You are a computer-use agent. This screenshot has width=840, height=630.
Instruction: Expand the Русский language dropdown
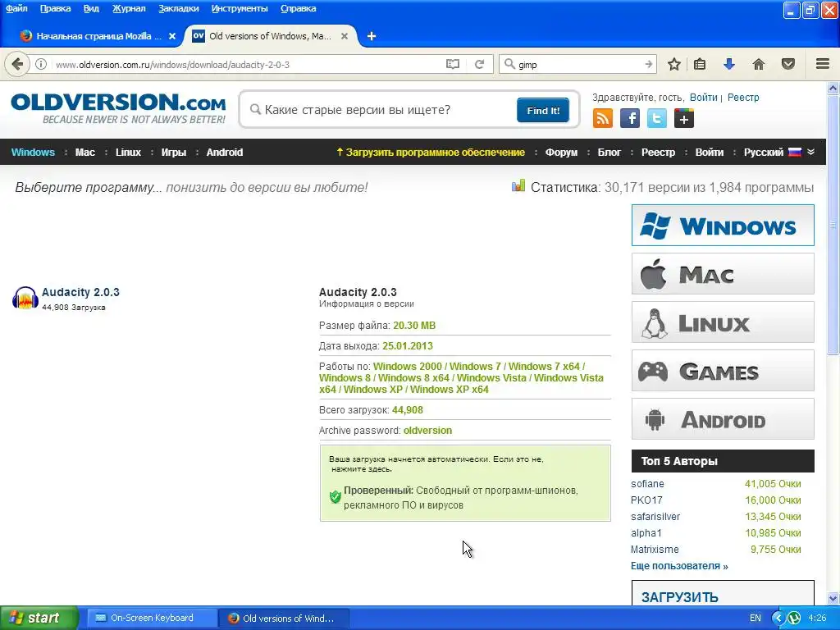pos(779,152)
